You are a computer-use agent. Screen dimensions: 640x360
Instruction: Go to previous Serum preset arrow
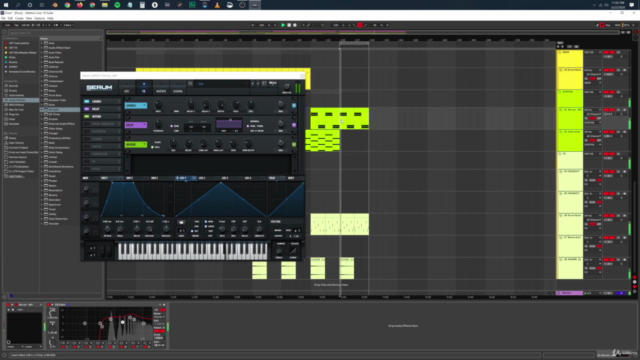(x=253, y=84)
